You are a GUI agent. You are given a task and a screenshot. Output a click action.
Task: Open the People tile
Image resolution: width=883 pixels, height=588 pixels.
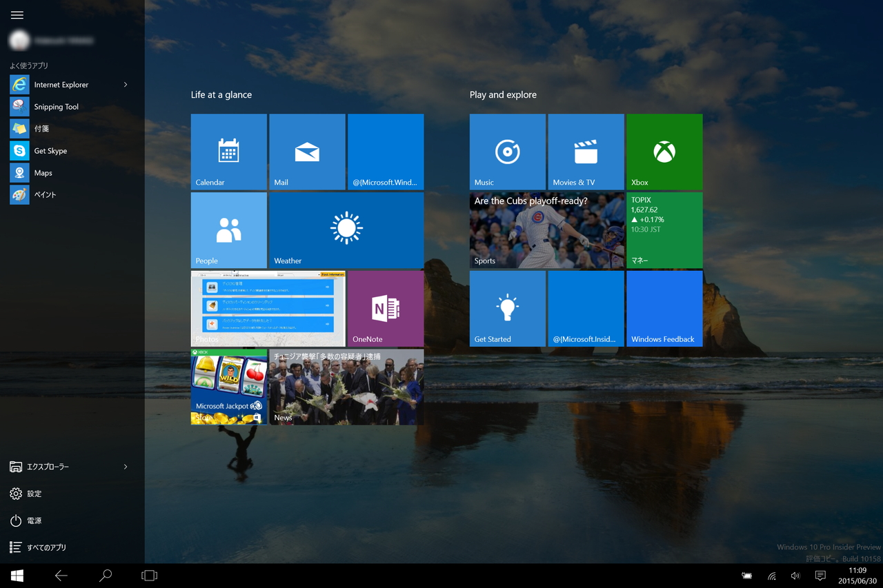click(x=229, y=230)
